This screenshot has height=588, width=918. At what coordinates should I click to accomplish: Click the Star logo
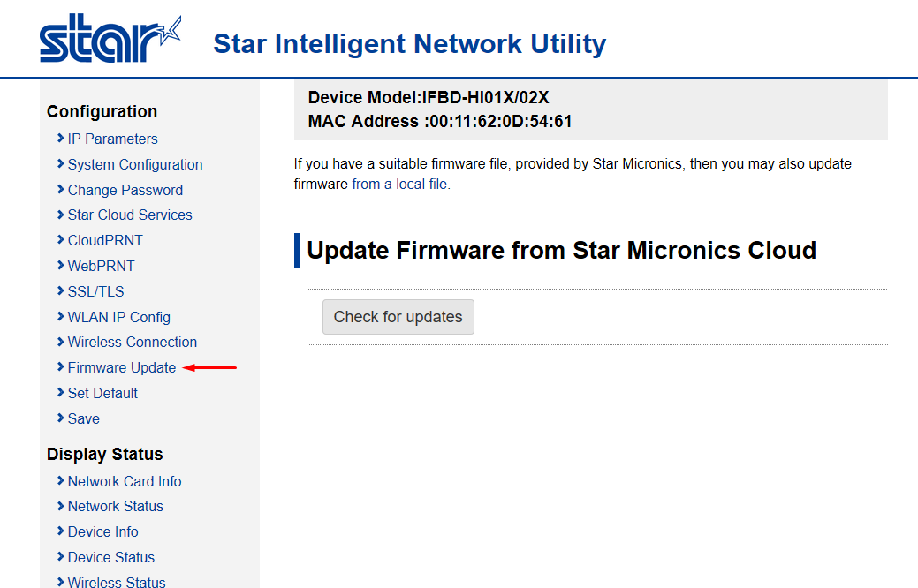110,39
